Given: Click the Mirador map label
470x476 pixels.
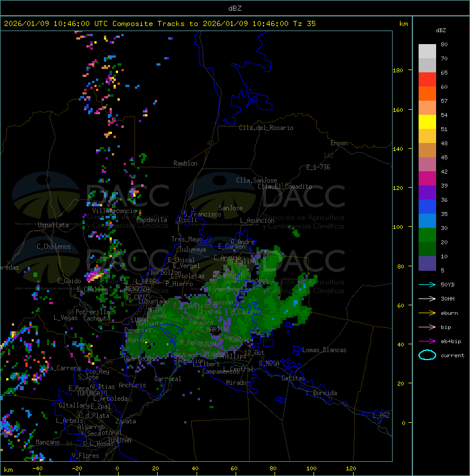Looking at the screenshot, I should (238, 383).
